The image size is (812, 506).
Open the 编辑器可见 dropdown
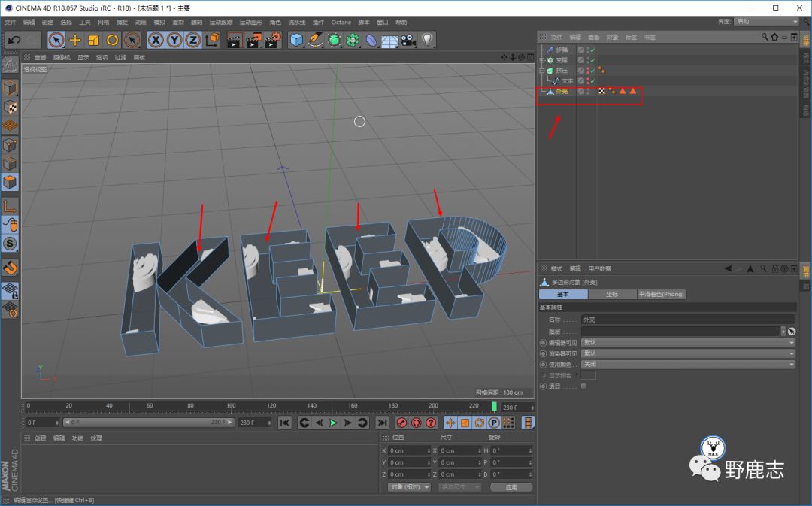(688, 343)
